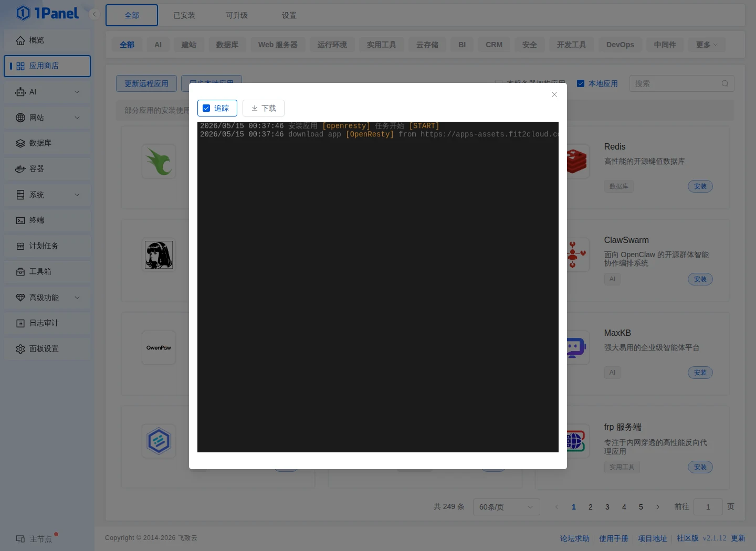The image size is (756, 551).
Task: Click the green bird app icon
Action: [159, 162]
